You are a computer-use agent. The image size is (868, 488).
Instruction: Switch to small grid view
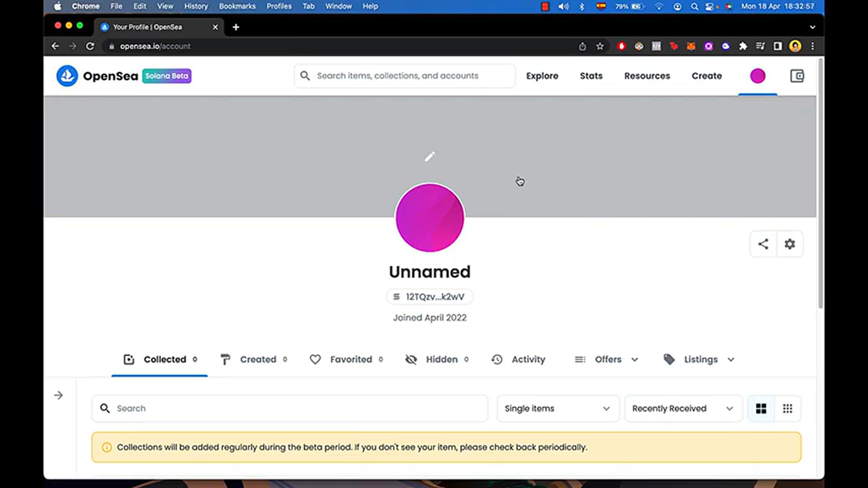(788, 408)
